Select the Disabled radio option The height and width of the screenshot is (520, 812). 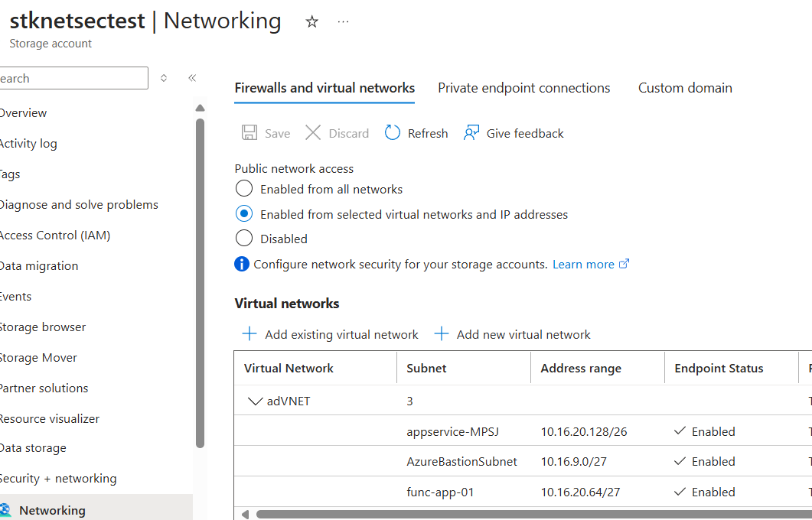click(x=244, y=239)
